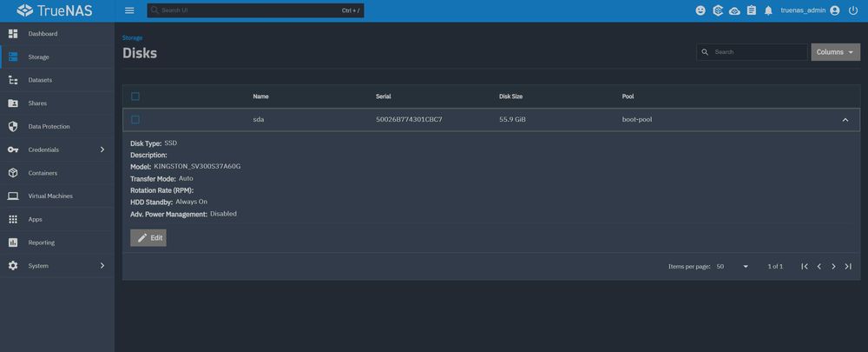Open the Columns dropdown
This screenshot has height=352, width=868.
click(835, 52)
